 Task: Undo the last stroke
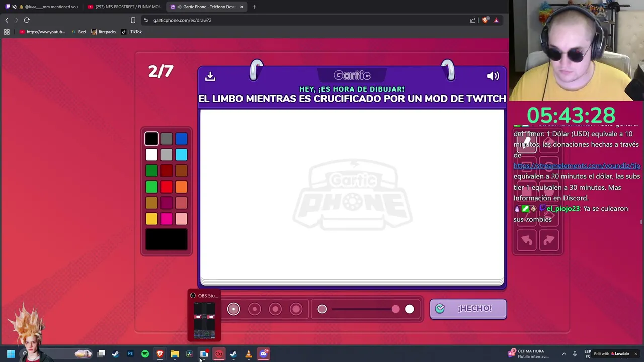pyautogui.click(x=526, y=241)
